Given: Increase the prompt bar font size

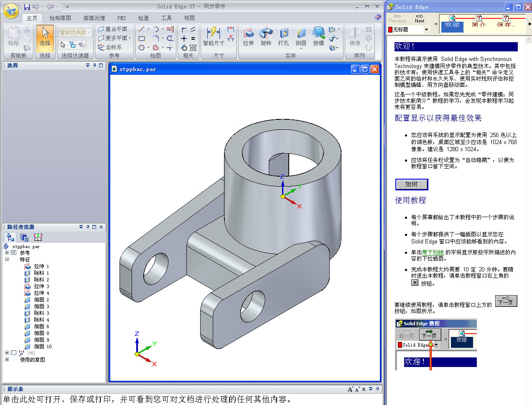Looking at the screenshot, I should coord(350,389).
